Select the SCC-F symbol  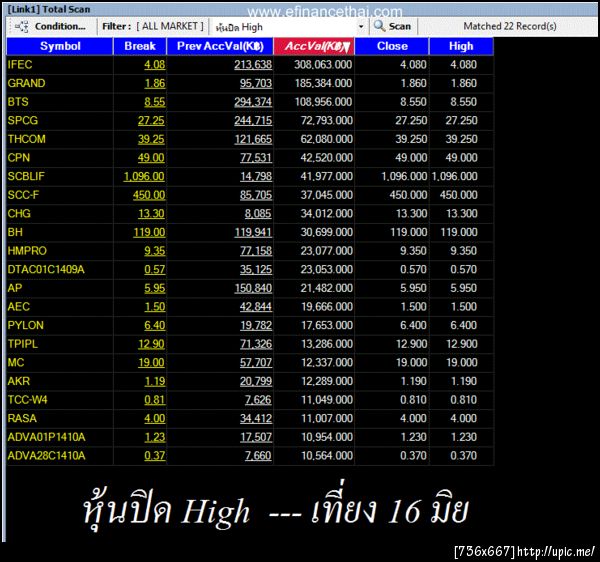point(23,195)
